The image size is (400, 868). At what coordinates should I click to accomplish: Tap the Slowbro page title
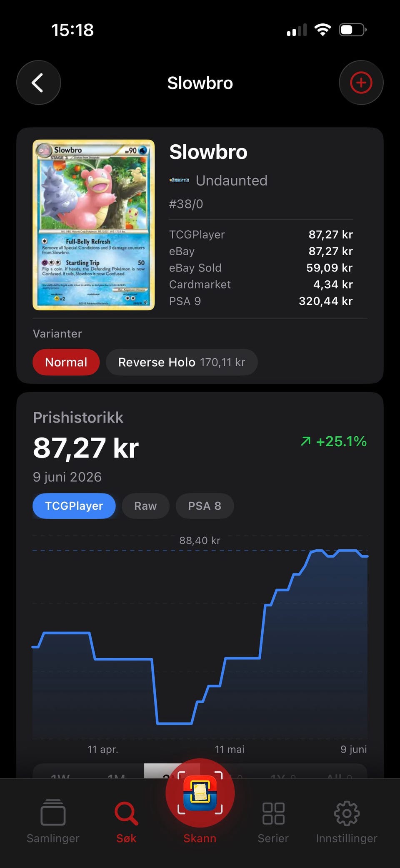[x=200, y=83]
